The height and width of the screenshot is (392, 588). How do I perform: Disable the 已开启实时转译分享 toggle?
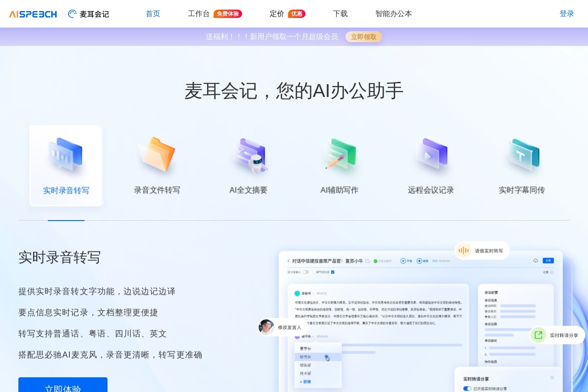(x=467, y=388)
